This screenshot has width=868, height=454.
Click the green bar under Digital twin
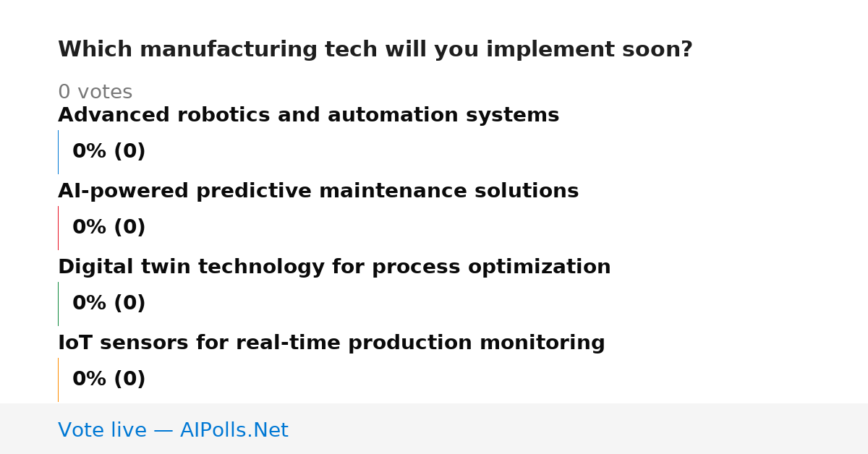tap(59, 304)
